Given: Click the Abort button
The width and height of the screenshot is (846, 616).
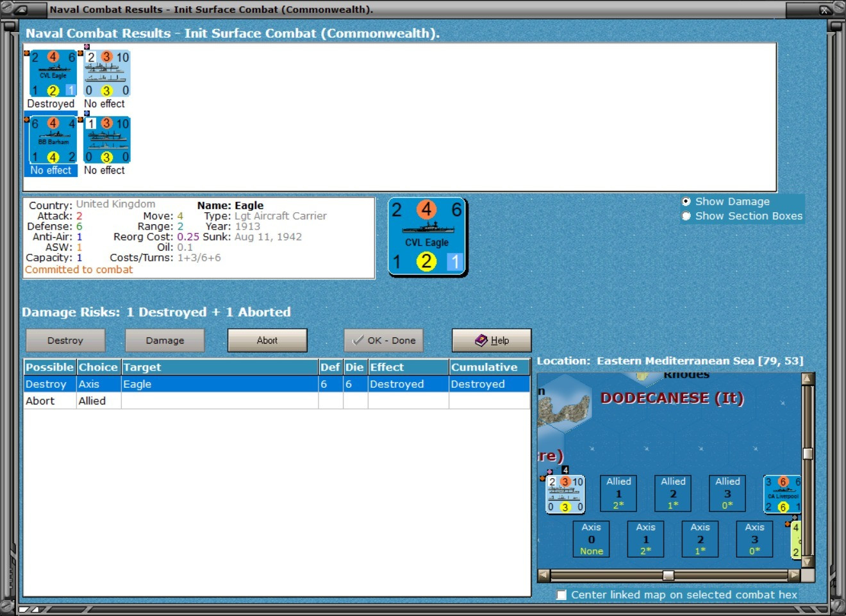Looking at the screenshot, I should coord(267,340).
